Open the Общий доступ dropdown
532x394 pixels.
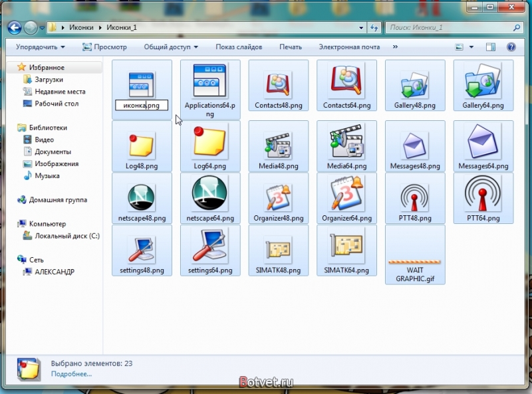click(x=171, y=47)
